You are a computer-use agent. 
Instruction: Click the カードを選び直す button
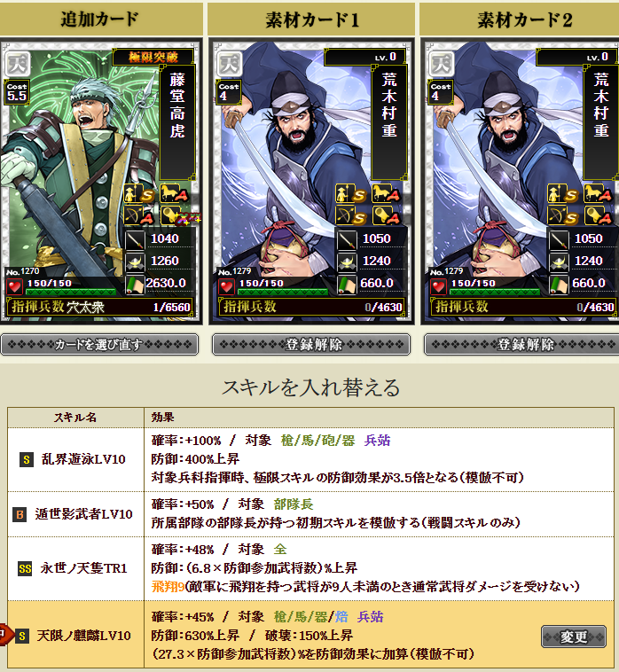[x=99, y=345]
